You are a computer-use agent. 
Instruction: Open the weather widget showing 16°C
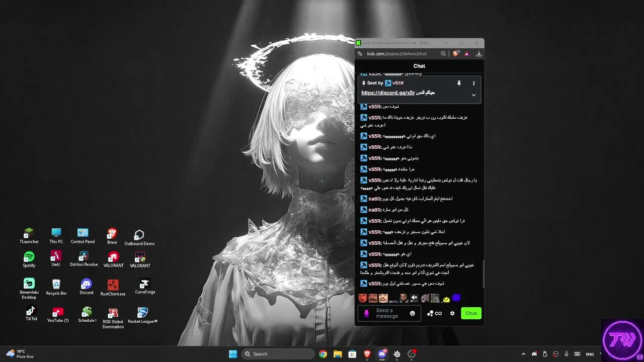pyautogui.click(x=20, y=354)
